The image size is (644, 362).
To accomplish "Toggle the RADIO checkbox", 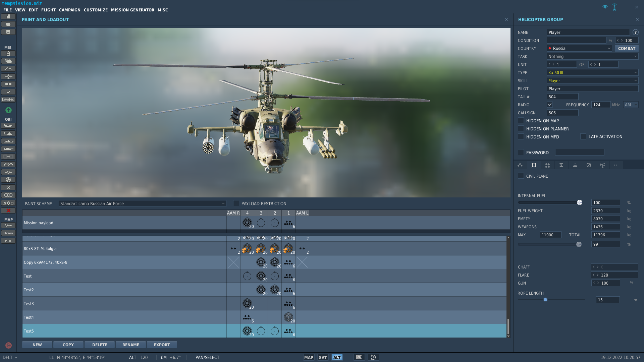I will click(x=549, y=105).
